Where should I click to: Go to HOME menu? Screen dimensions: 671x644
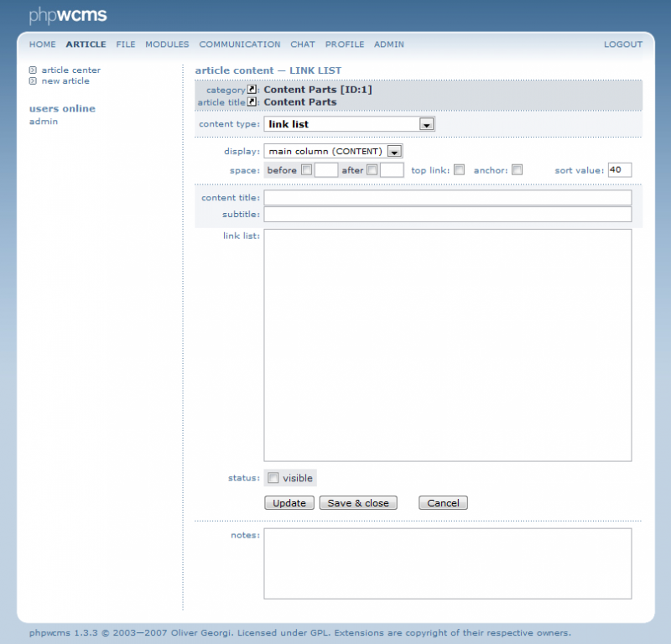coord(43,44)
